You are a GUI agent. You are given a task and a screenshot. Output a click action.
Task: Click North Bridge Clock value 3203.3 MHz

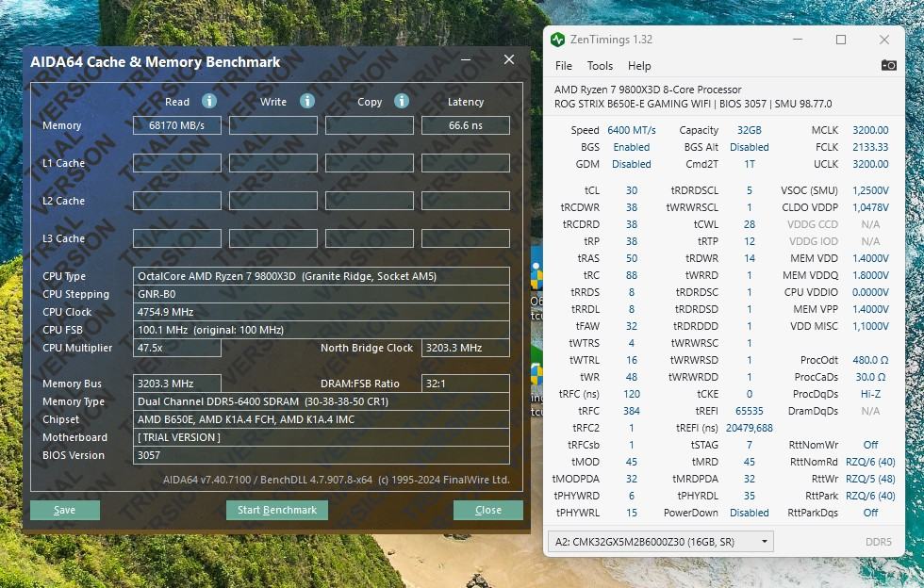466,349
